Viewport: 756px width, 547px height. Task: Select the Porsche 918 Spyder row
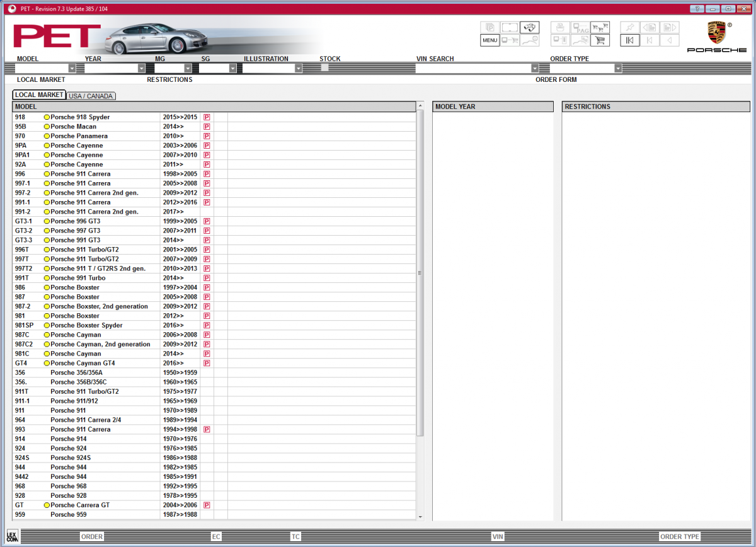pos(214,117)
